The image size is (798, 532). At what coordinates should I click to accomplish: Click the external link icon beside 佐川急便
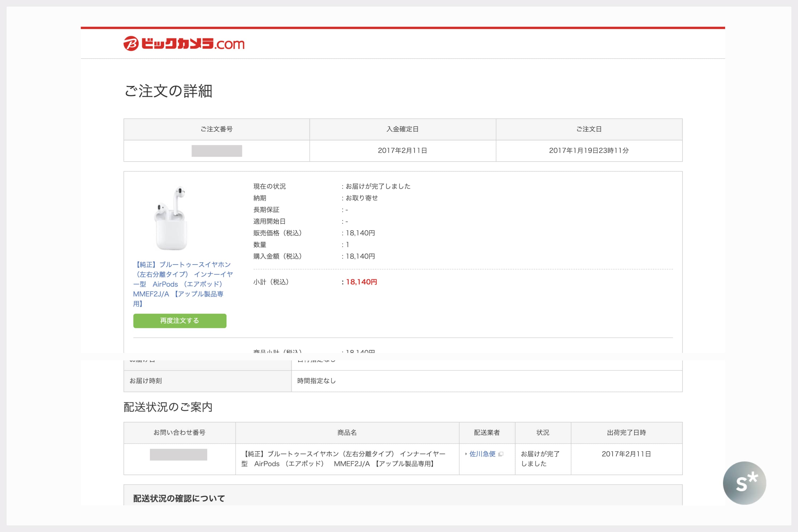pos(501,454)
